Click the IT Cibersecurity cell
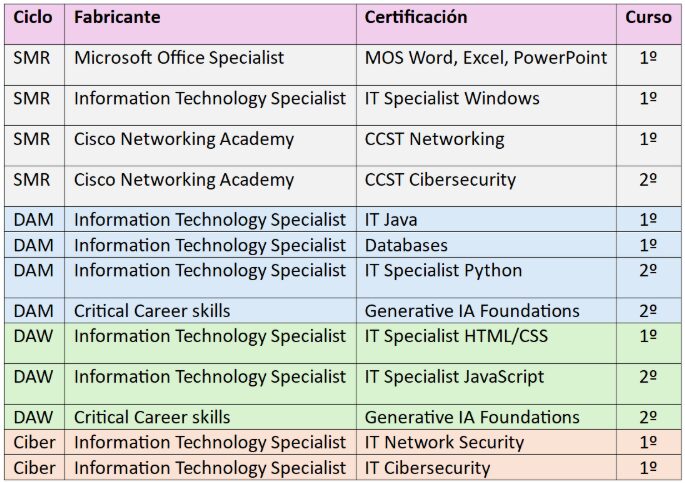Viewport: 685px width, 483px height. 486,467
